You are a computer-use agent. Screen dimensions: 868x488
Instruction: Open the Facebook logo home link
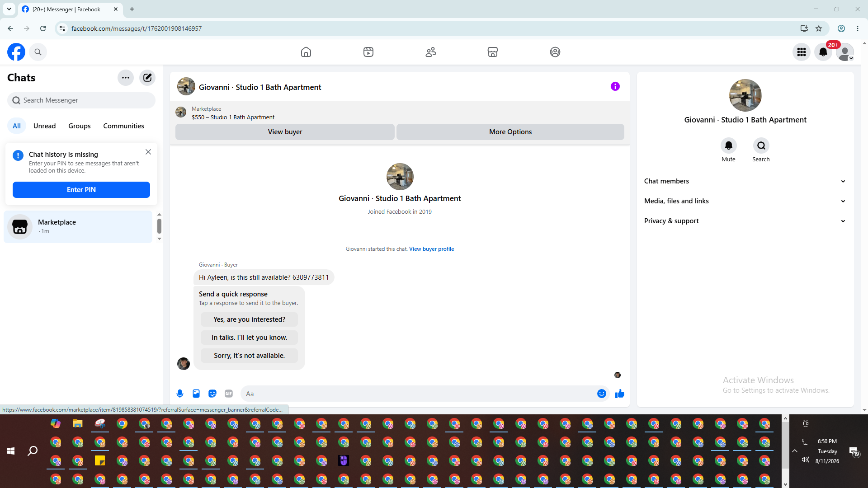click(x=16, y=52)
